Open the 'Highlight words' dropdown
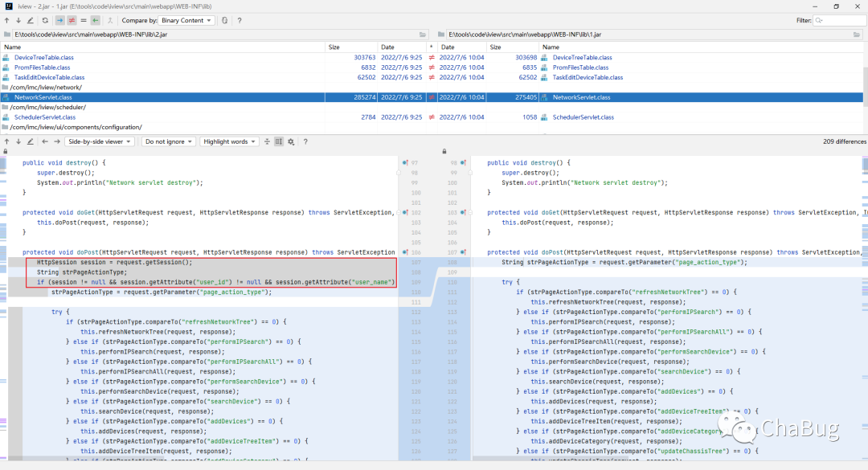 229,141
